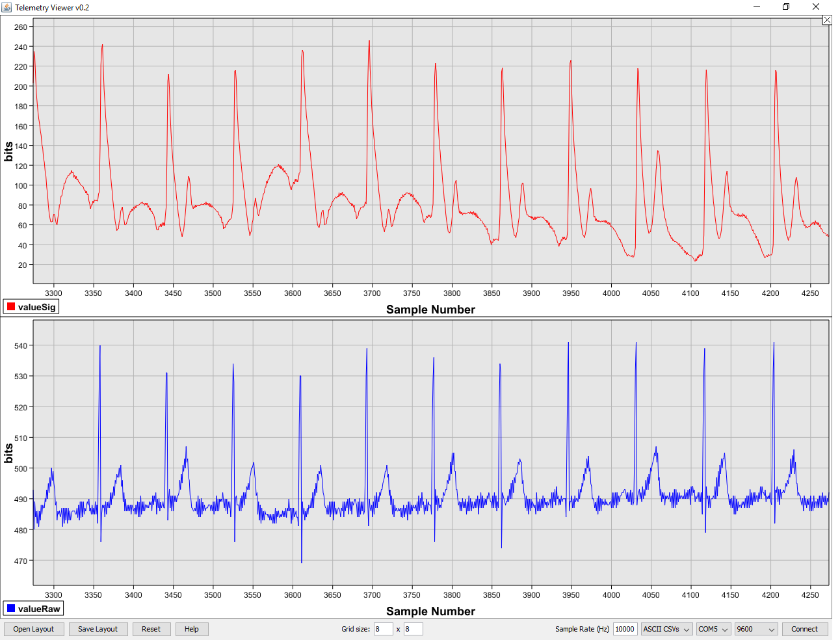Screen dimensions: 840x640
Task: Connect to the serial port
Action: point(805,629)
